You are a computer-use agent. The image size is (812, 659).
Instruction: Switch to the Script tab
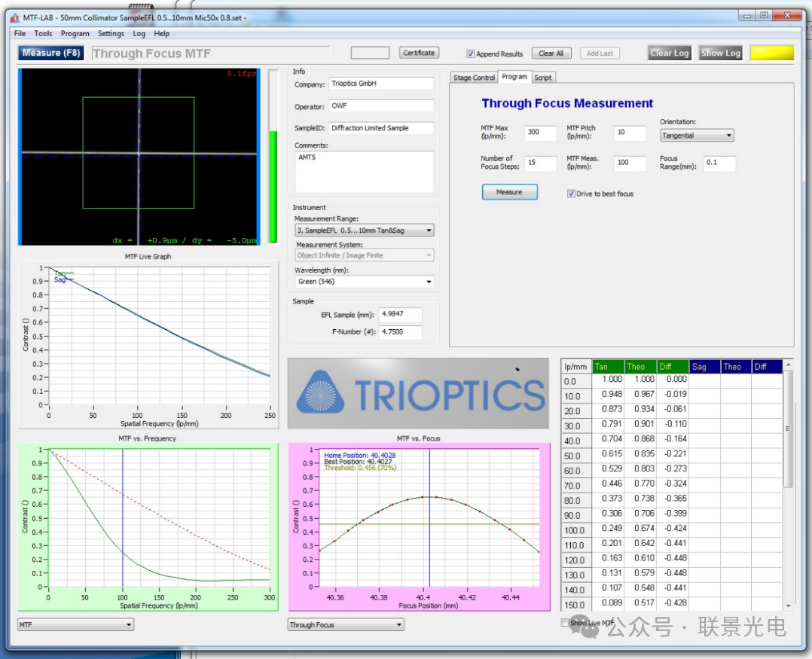point(542,78)
